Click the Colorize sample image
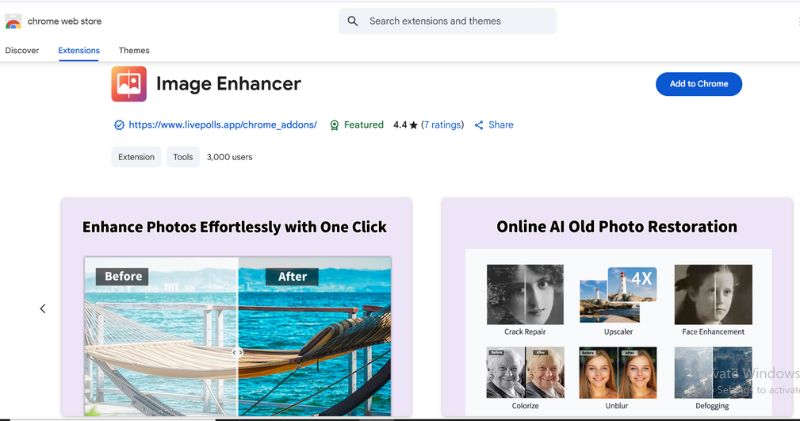 click(x=525, y=373)
